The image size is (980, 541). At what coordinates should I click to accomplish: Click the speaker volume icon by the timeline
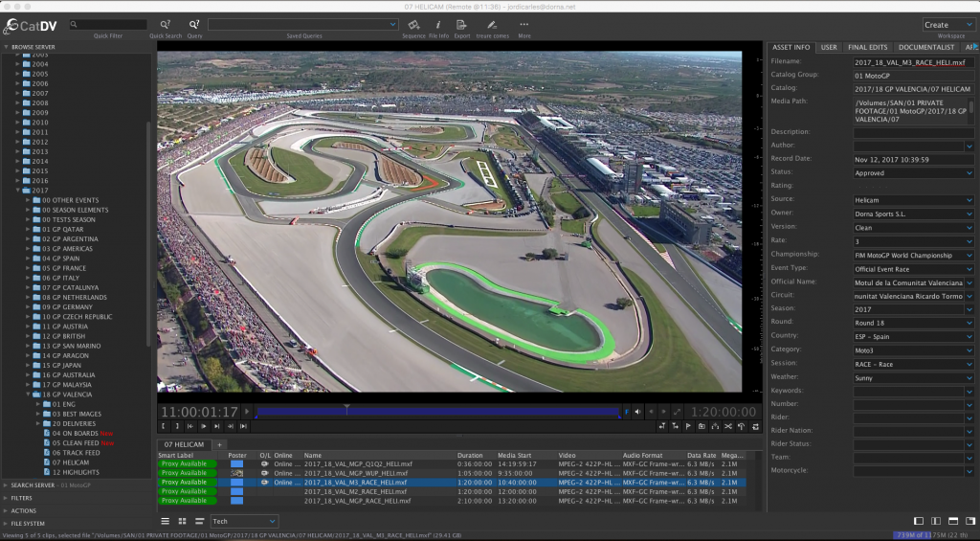[638, 412]
